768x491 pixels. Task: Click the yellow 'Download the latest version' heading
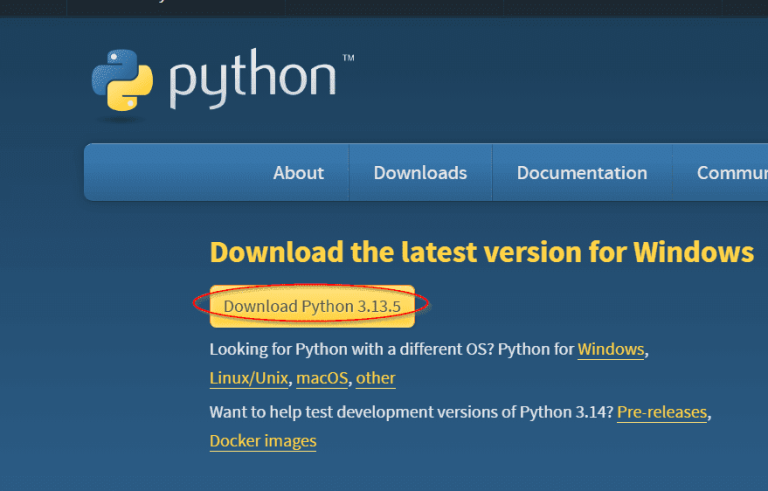tap(481, 251)
